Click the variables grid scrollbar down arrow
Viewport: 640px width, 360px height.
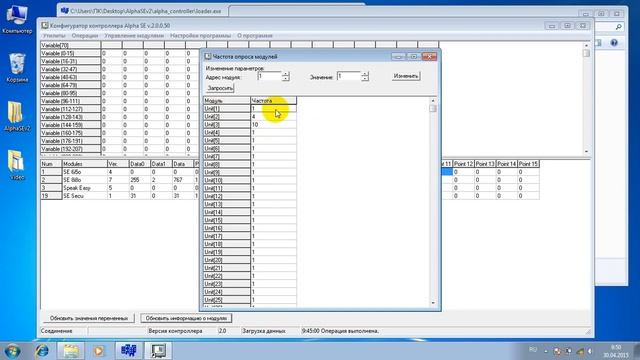pyautogui.click(x=587, y=151)
